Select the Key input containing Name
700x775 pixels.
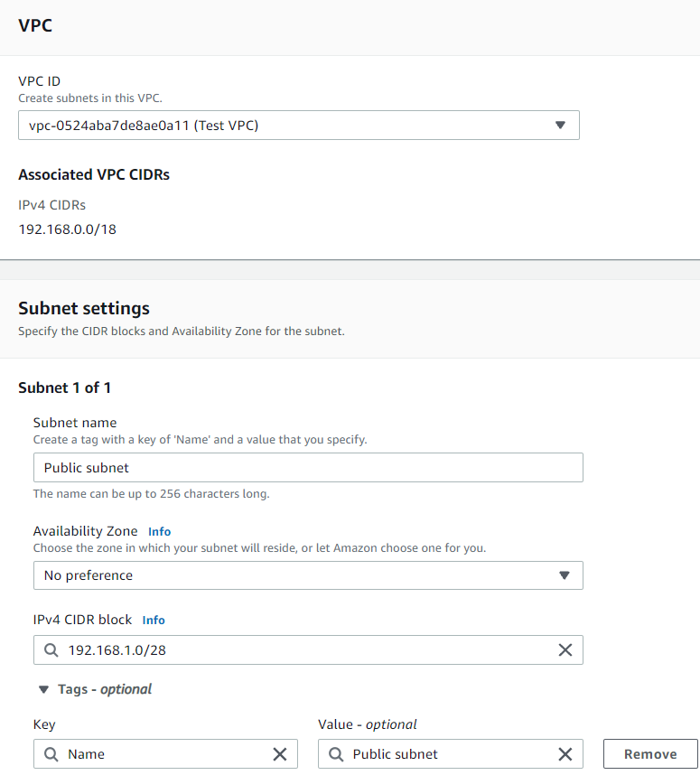163,753
